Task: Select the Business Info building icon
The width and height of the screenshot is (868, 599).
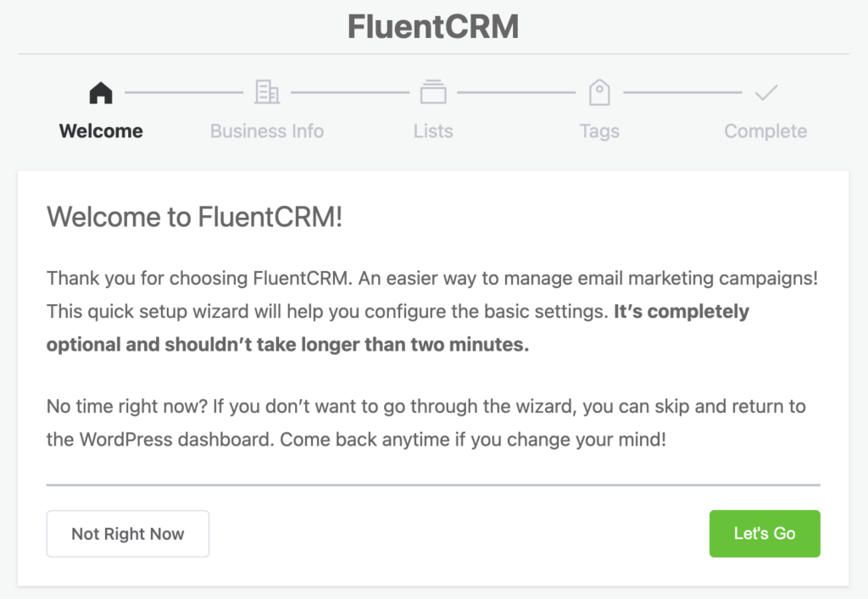Action: [x=266, y=92]
